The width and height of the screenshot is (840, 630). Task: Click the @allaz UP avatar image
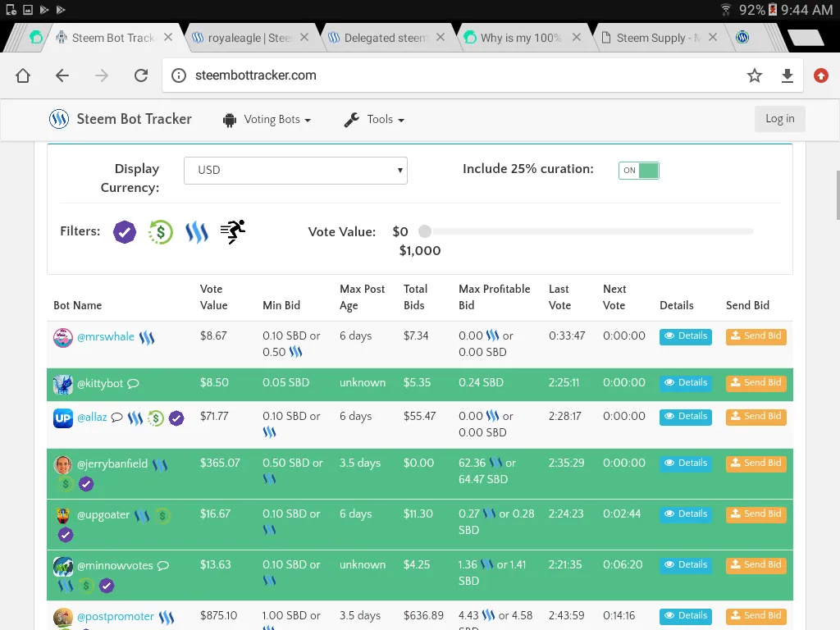pos(62,418)
